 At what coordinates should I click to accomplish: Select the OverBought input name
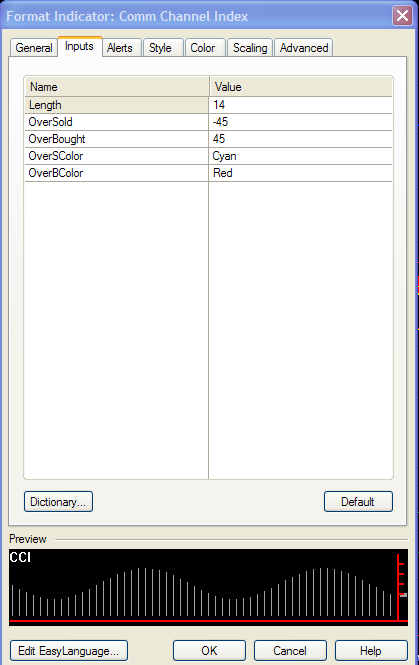pyautogui.click(x=117, y=139)
